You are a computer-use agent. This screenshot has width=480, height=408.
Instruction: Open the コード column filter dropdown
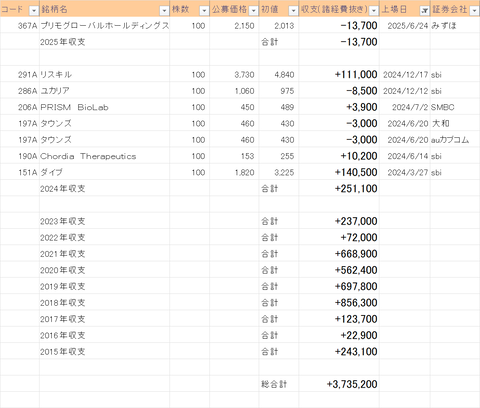click(x=34, y=11)
